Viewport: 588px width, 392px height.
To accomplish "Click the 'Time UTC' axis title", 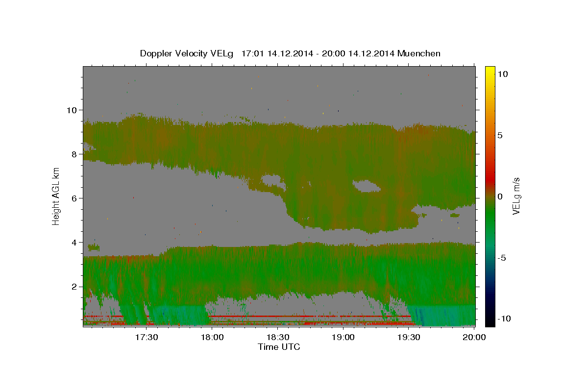I will pyautogui.click(x=279, y=347).
